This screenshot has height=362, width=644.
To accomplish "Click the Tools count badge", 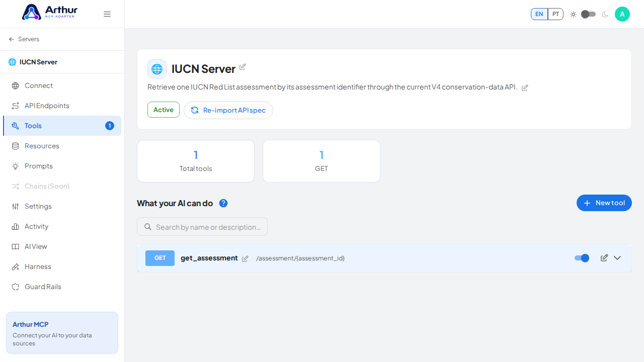I will pos(110,126).
